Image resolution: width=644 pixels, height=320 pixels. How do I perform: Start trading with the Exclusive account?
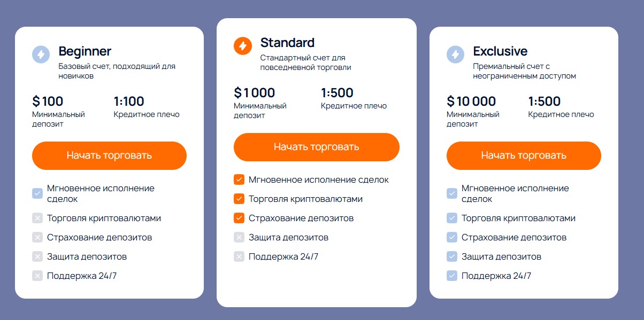pos(524,155)
